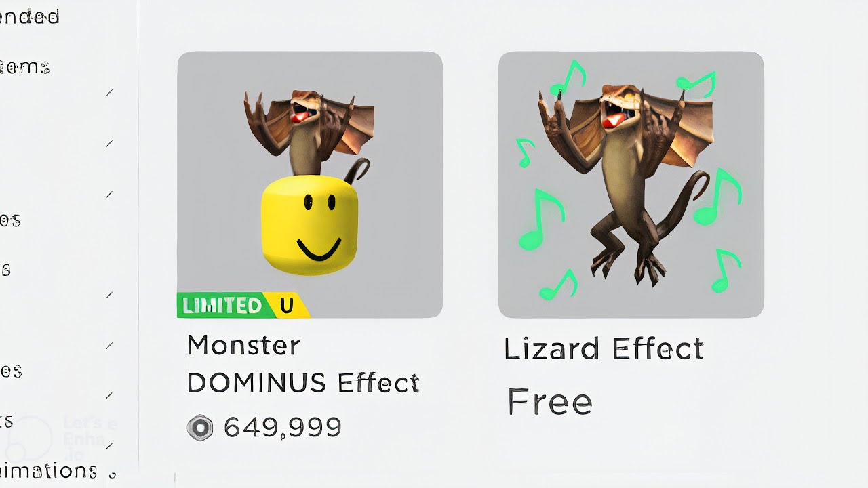Screen dimensions: 868x488
Task: Select the sidebar category ending in 'os'
Action: tap(10, 220)
